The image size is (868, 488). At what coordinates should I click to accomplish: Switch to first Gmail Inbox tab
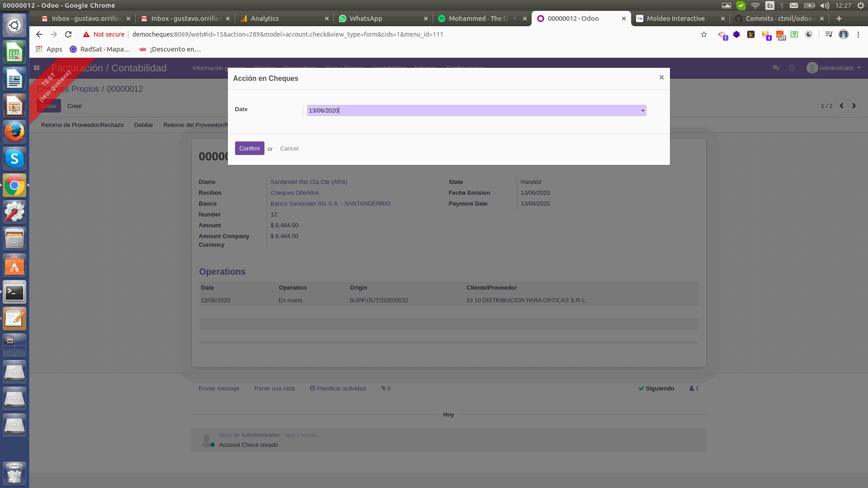pyautogui.click(x=86, y=19)
